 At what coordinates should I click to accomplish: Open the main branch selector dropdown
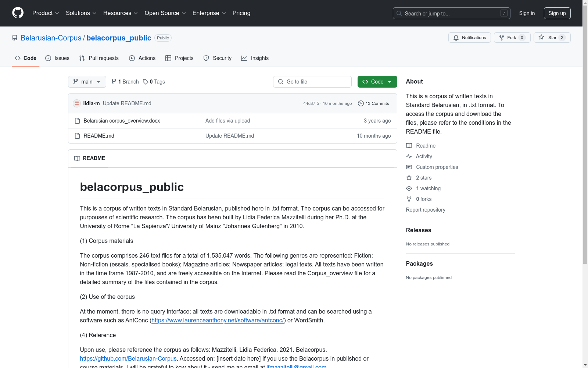tap(87, 82)
